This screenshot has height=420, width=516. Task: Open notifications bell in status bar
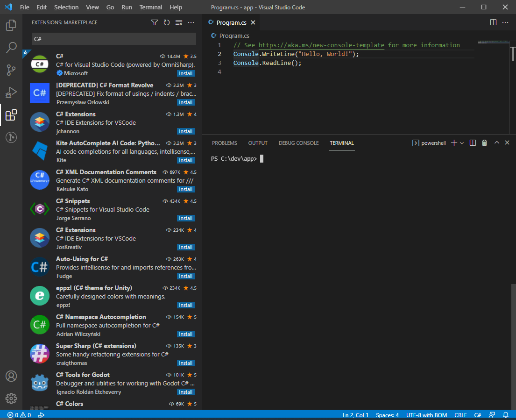pyautogui.click(x=506, y=415)
